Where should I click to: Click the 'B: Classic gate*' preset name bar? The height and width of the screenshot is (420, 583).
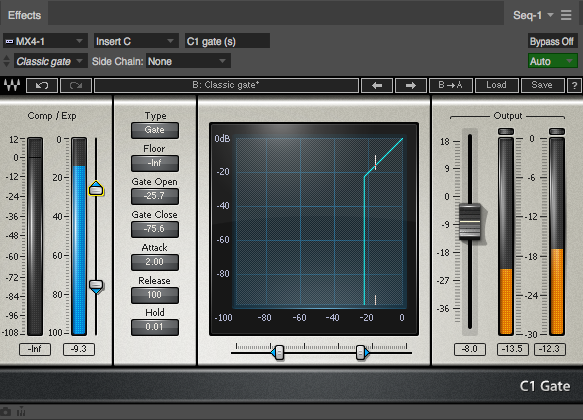coord(226,85)
